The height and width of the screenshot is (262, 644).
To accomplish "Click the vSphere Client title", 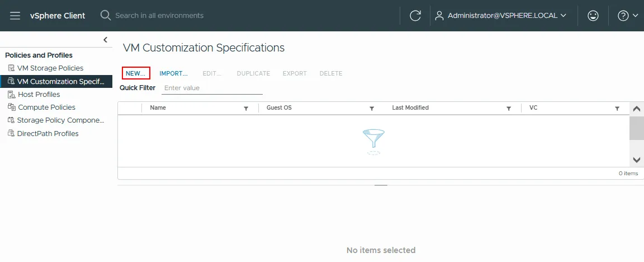I will (58, 16).
